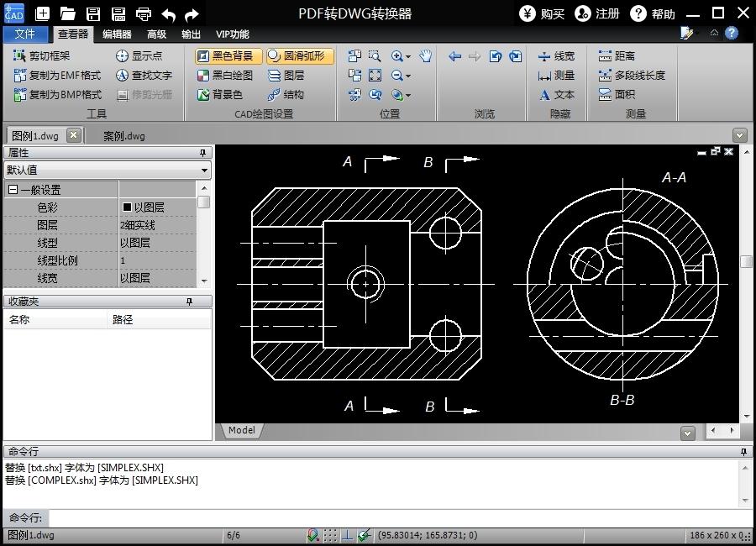Save the drawing with the floppy icon
756x546 pixels.
[x=93, y=14]
